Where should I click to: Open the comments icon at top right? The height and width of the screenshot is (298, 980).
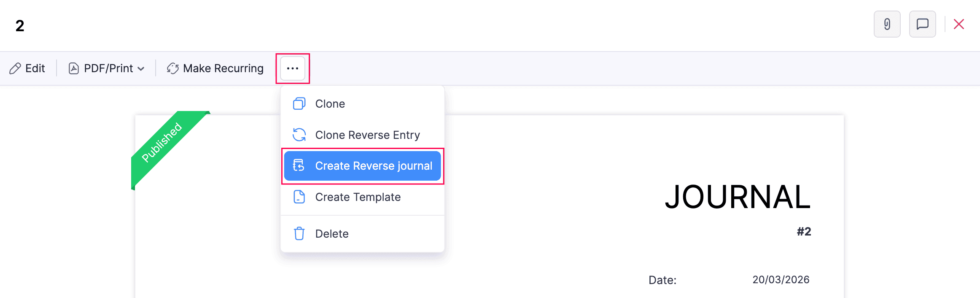pyautogui.click(x=922, y=24)
